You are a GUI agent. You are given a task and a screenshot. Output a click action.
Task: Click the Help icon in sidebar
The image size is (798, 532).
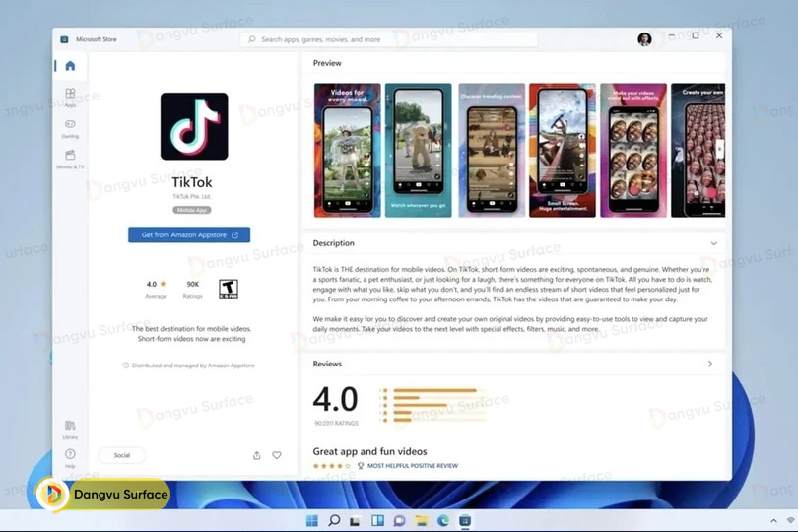[70, 456]
